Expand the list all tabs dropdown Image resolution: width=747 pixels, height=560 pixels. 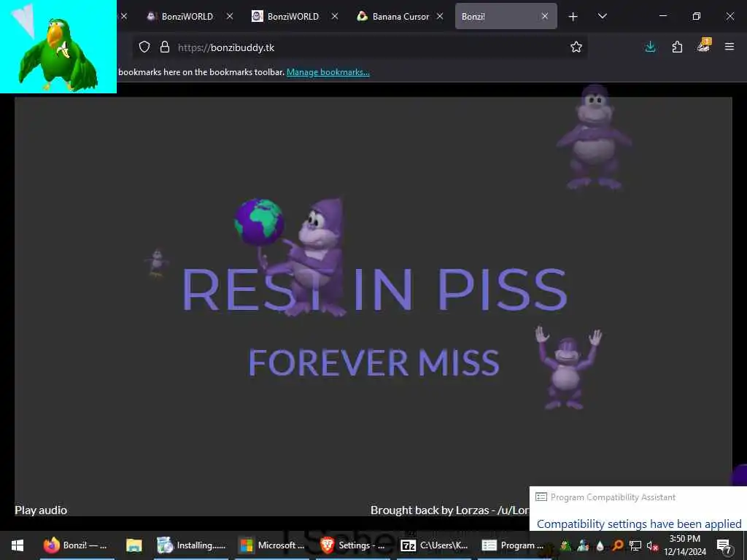pos(602,16)
